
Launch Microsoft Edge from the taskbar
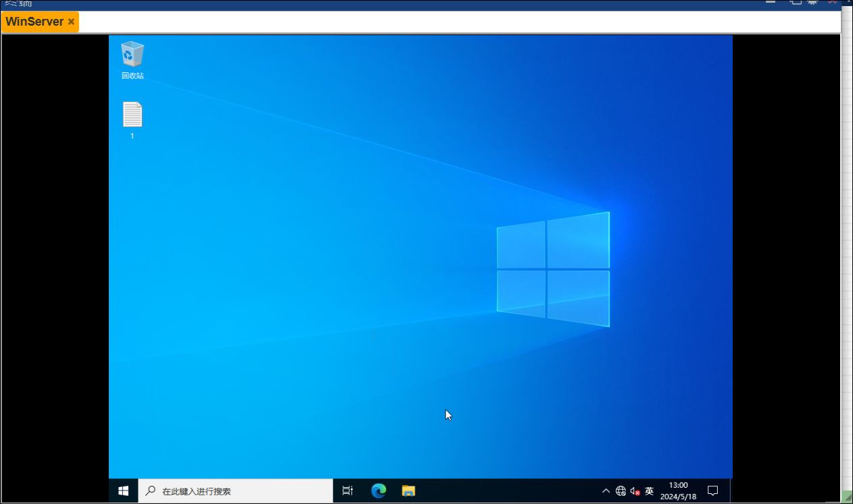(379, 491)
